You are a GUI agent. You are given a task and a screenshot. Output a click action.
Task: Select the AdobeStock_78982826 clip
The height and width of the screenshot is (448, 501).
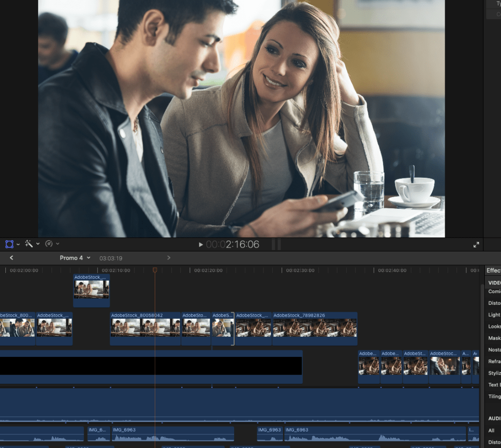pos(314,327)
